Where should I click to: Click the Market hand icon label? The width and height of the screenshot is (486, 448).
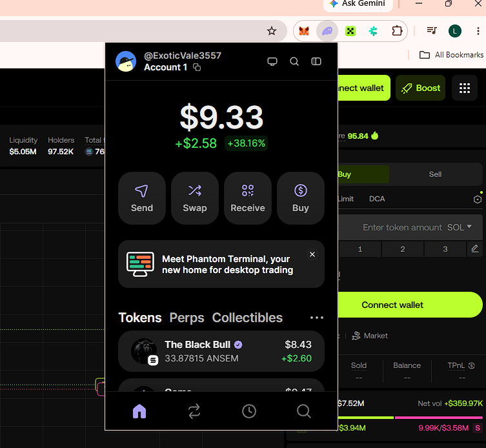(369, 336)
